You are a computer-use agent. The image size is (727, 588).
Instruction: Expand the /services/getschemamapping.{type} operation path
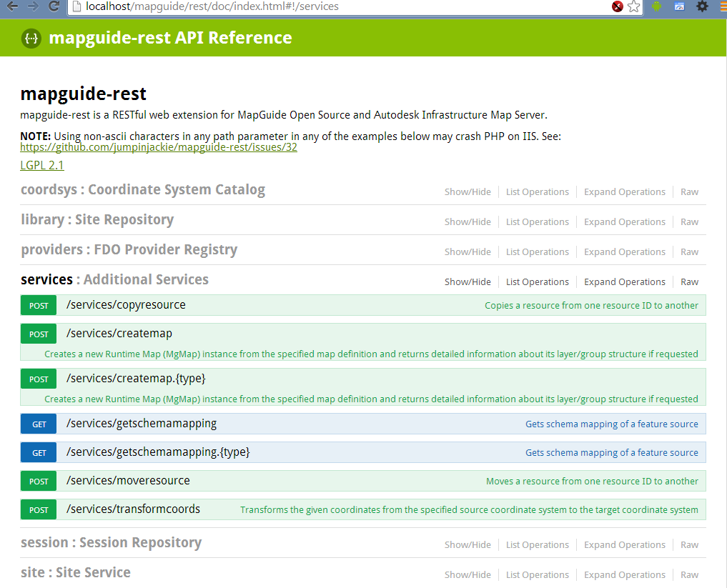tap(158, 452)
